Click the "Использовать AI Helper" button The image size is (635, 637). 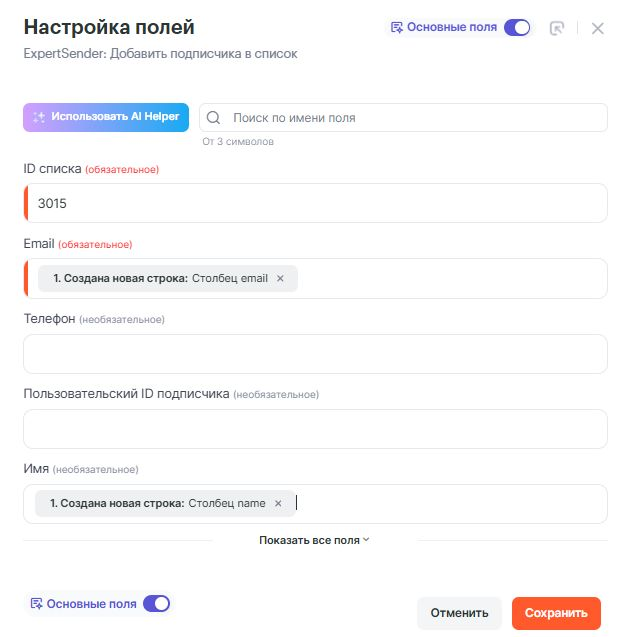coord(106,117)
